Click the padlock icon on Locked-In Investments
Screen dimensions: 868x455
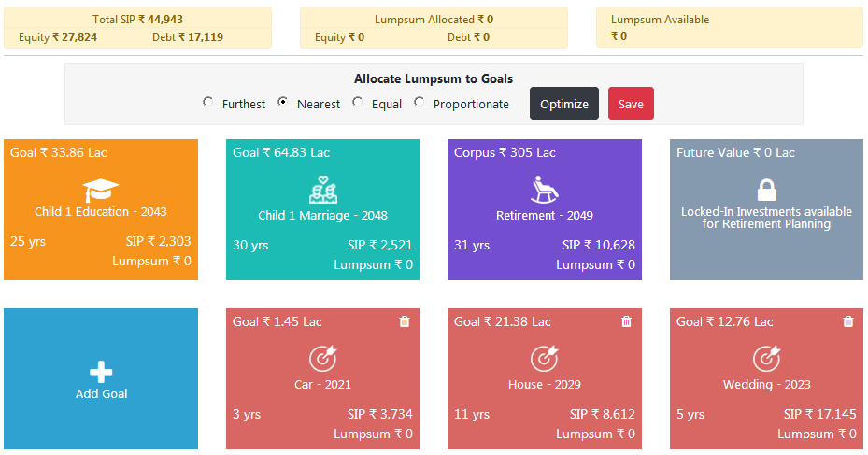pyautogui.click(x=766, y=190)
